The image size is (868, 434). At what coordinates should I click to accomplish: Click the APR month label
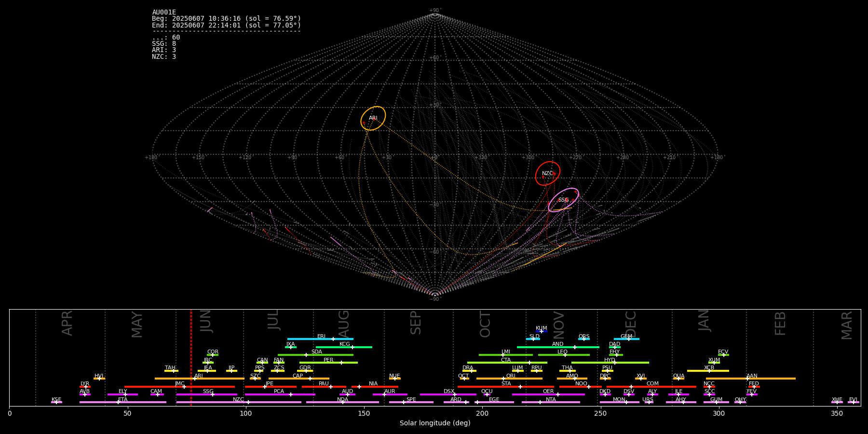(x=67, y=323)
